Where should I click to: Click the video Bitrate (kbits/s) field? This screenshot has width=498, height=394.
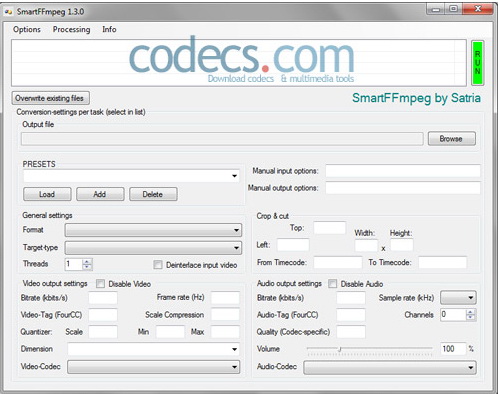103,297
